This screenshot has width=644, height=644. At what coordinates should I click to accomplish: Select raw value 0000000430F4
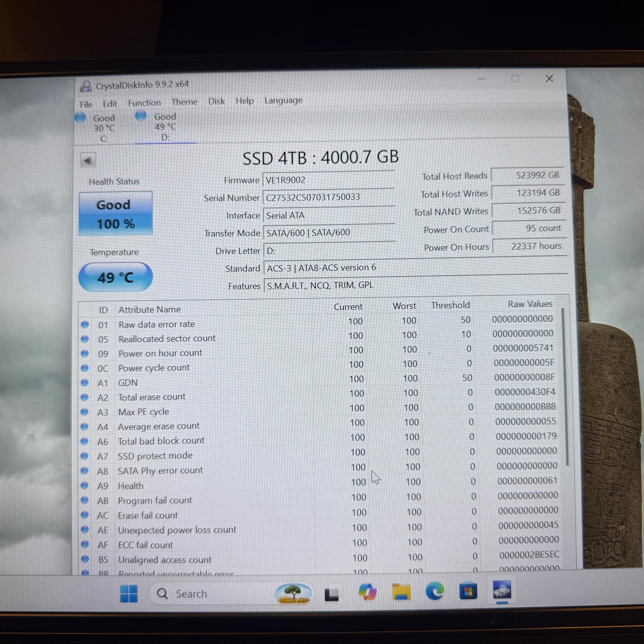[525, 392]
